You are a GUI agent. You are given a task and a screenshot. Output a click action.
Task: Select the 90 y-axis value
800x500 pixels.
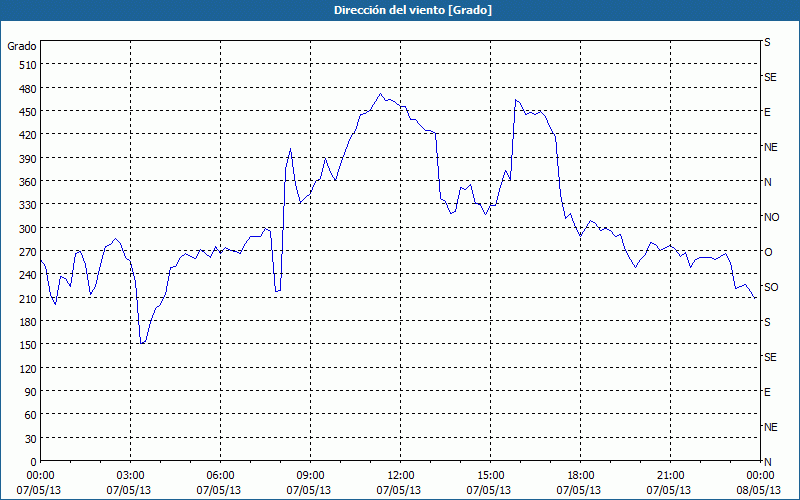[x=31, y=392]
